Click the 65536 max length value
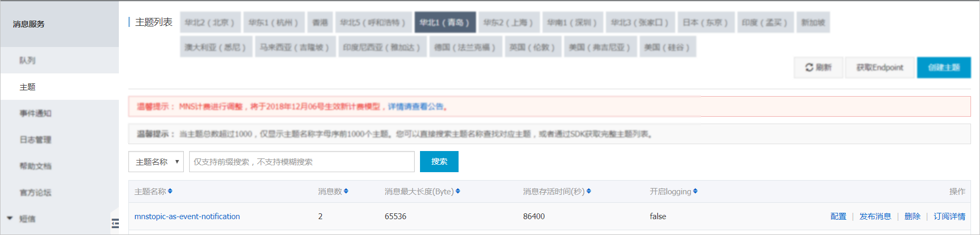Screen dimensions: 980x235 pyautogui.click(x=396, y=216)
